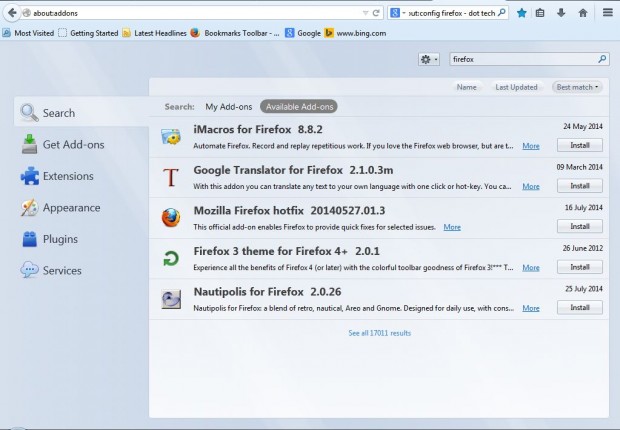
Task: Open the Latest Headlines feed bookmark
Action: pyautogui.click(x=154, y=33)
